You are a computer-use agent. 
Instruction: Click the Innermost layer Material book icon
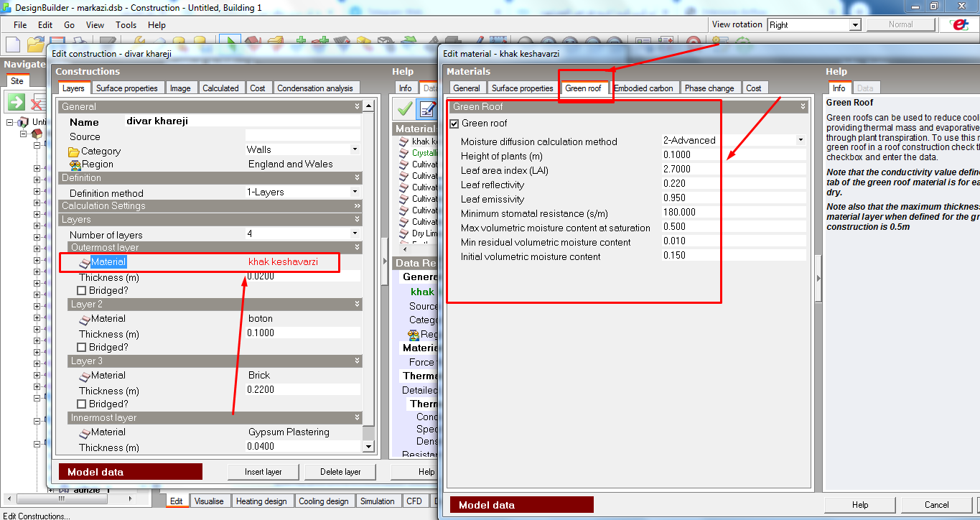85,432
